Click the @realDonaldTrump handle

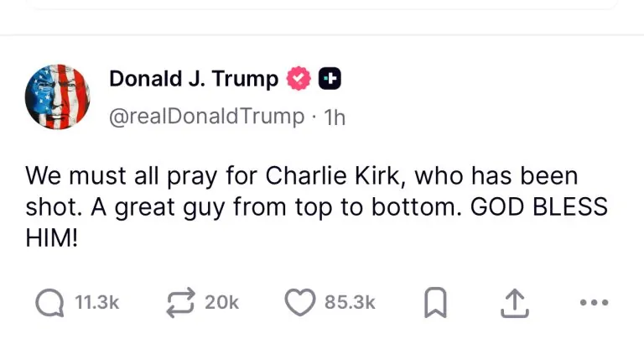[x=206, y=117]
